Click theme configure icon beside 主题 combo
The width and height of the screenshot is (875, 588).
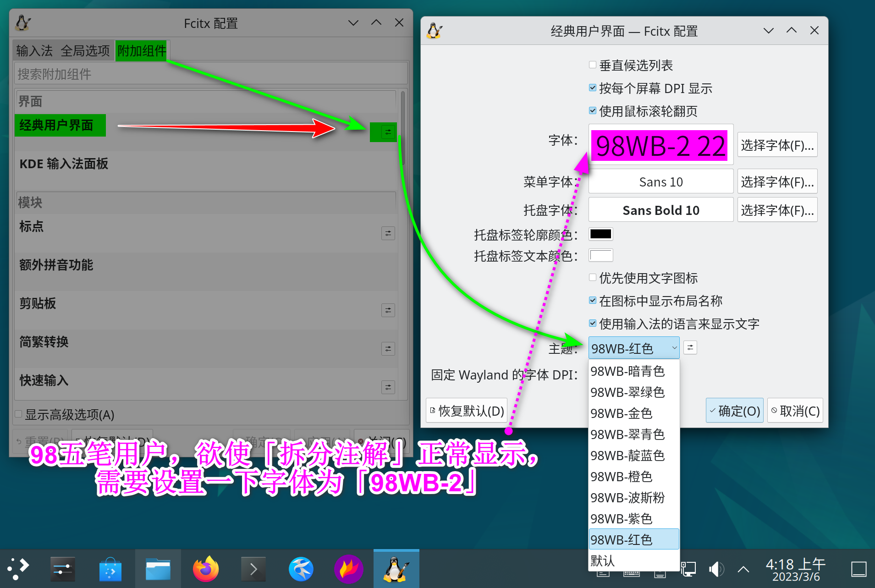690,347
